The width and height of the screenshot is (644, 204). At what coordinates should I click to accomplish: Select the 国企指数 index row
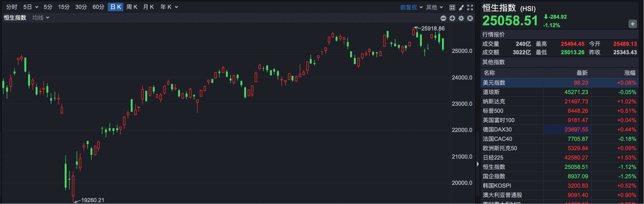point(559,177)
